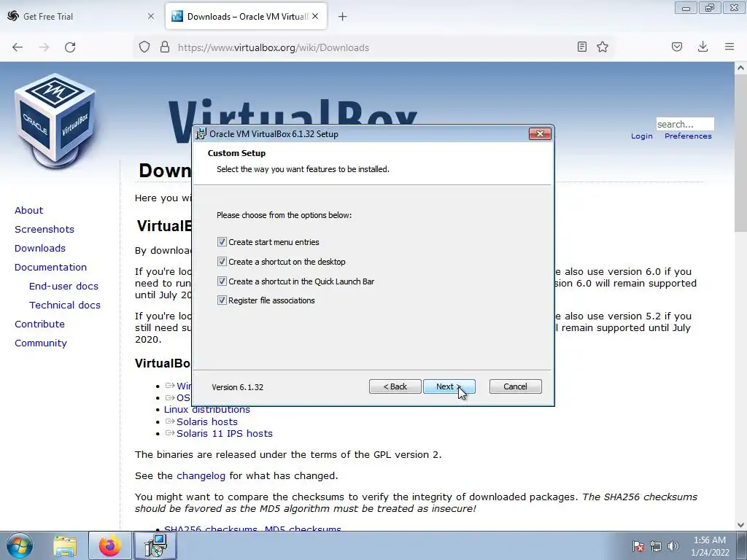The width and height of the screenshot is (747, 560).
Task: View site security lock information
Action: click(x=165, y=47)
